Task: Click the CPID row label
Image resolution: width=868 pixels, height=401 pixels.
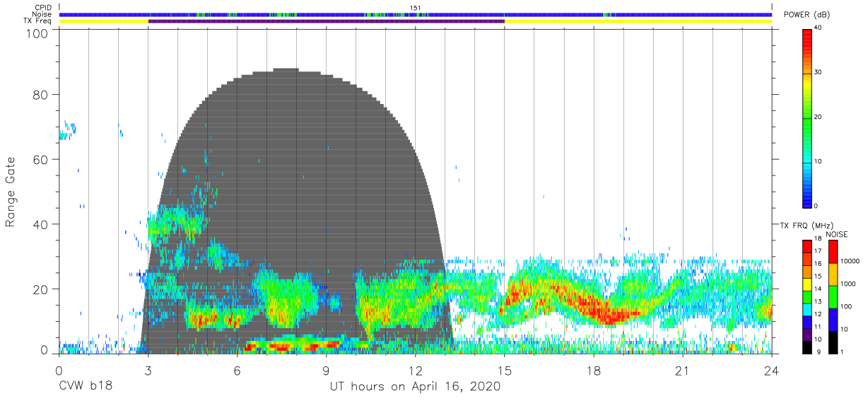Action: pos(42,8)
